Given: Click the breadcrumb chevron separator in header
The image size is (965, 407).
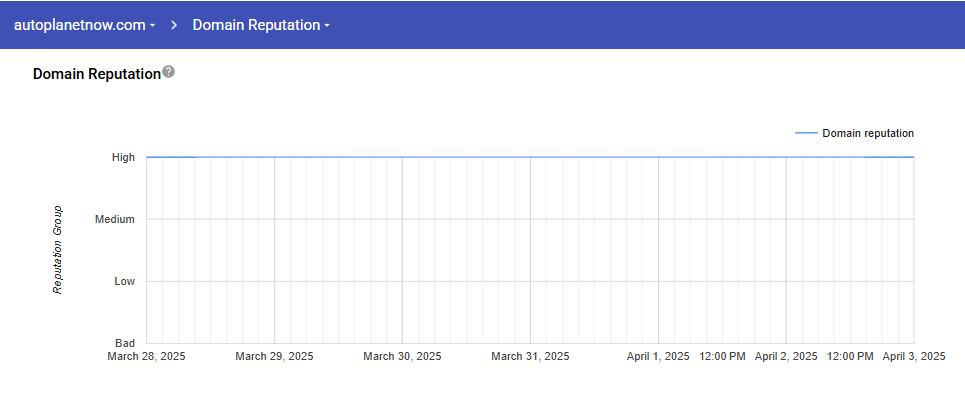Looking at the screenshot, I should tap(174, 25).
